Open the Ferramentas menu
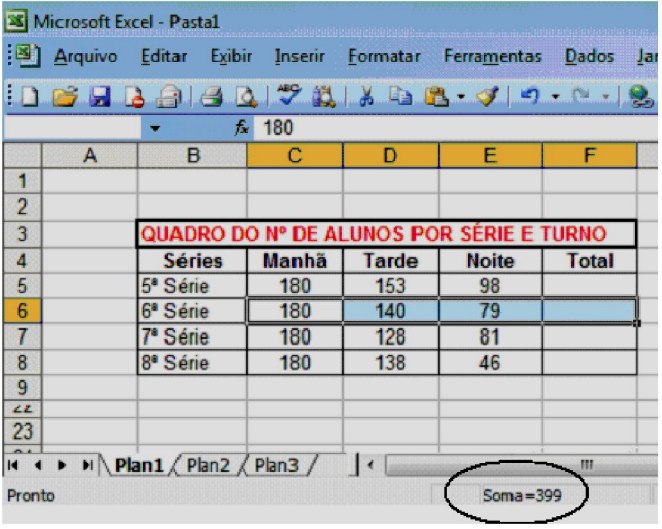The height and width of the screenshot is (529, 662). (x=493, y=56)
